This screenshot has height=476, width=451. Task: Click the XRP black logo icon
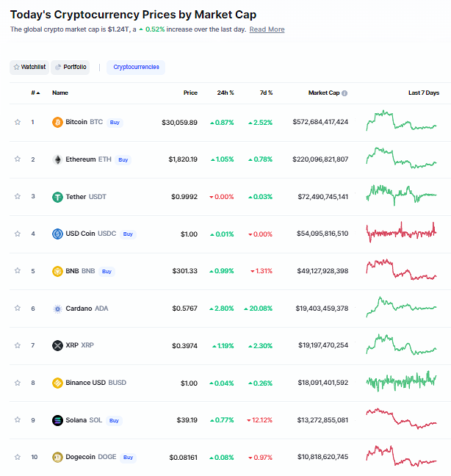coord(57,345)
